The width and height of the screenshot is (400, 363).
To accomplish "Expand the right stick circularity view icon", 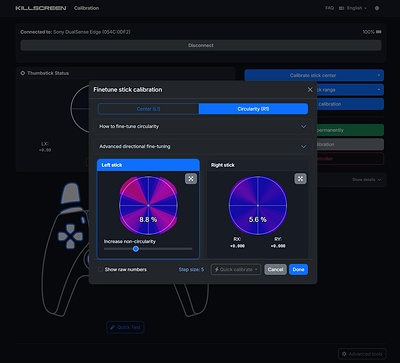I will pyautogui.click(x=300, y=179).
